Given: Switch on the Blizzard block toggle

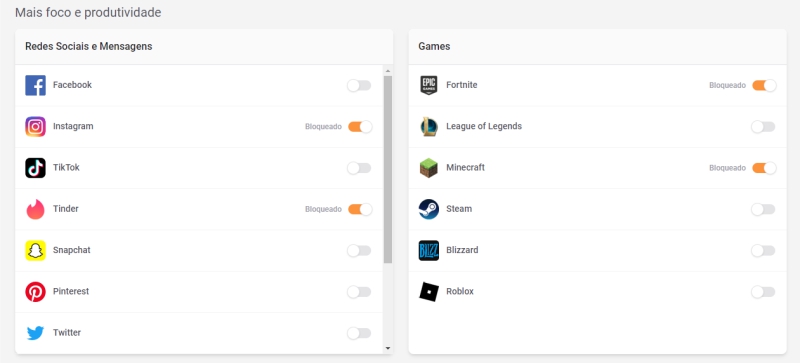Looking at the screenshot, I should click(763, 251).
